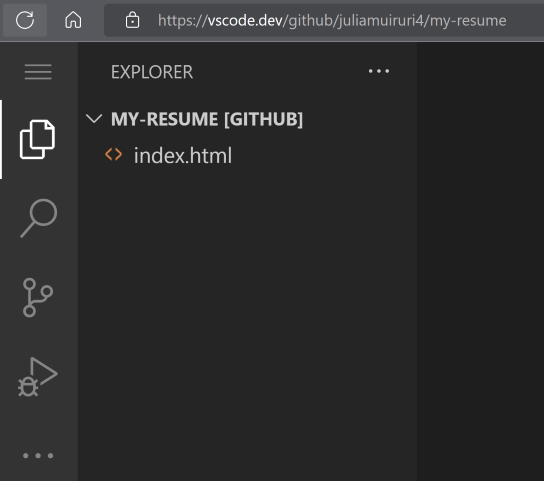Click the orange HTML brackets file icon

tap(114, 154)
